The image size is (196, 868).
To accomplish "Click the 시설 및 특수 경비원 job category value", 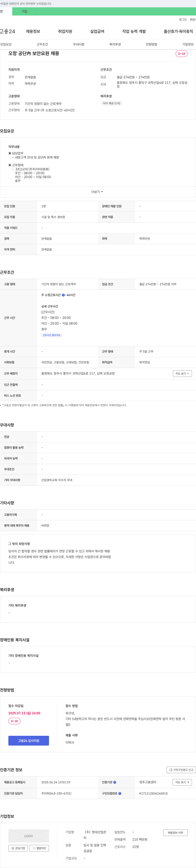I will [x=53, y=217].
